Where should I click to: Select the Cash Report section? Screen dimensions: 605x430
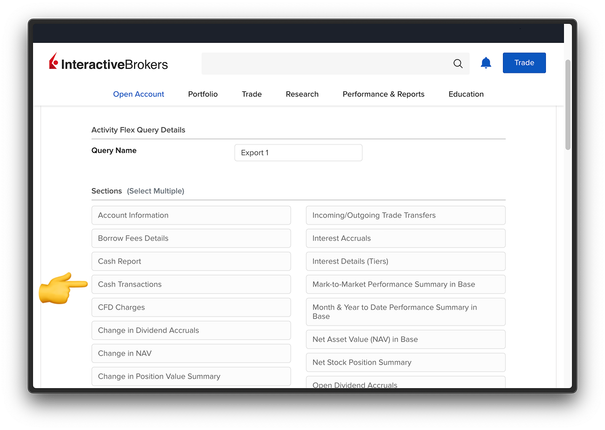tap(191, 261)
